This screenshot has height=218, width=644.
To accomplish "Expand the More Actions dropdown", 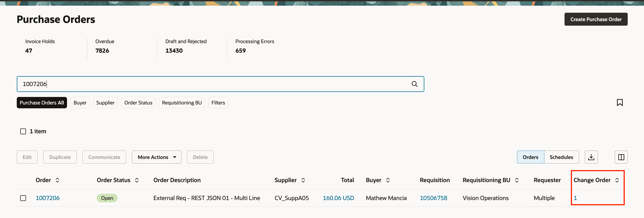I will click(156, 157).
